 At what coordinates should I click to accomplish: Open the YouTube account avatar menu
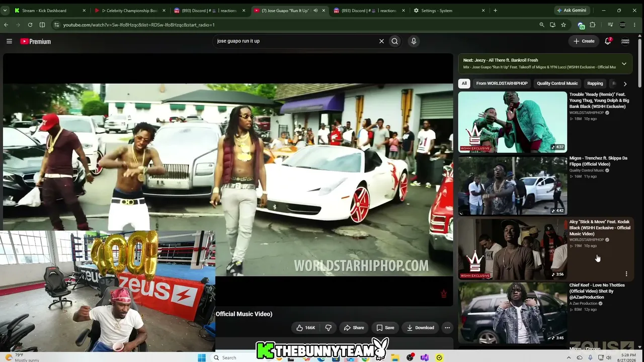point(625,41)
